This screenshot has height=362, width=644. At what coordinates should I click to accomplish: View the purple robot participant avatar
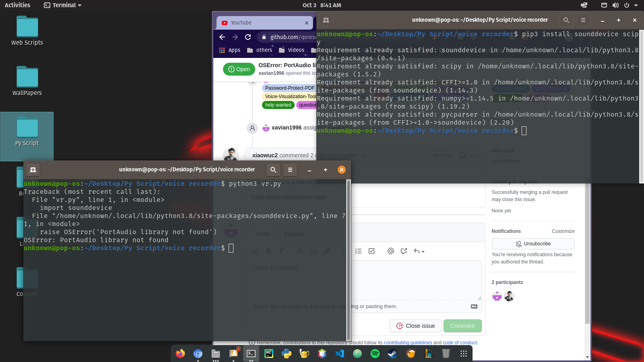[x=497, y=296]
